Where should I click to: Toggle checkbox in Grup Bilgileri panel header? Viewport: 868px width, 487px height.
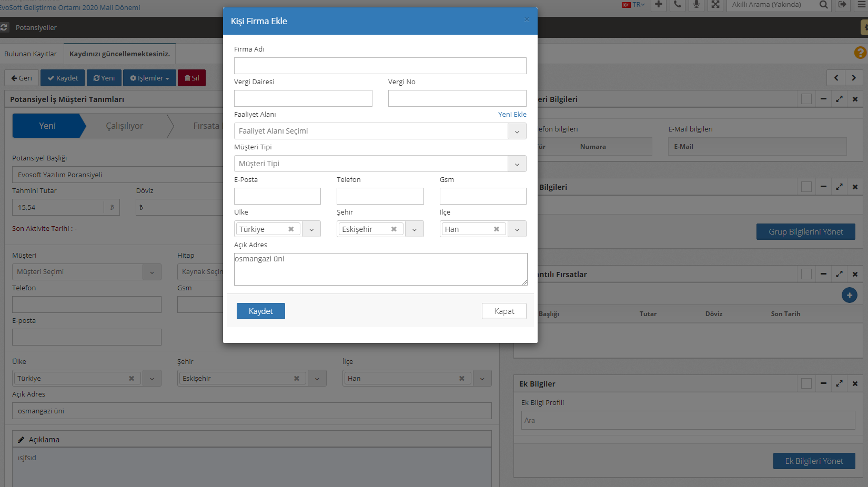806,187
